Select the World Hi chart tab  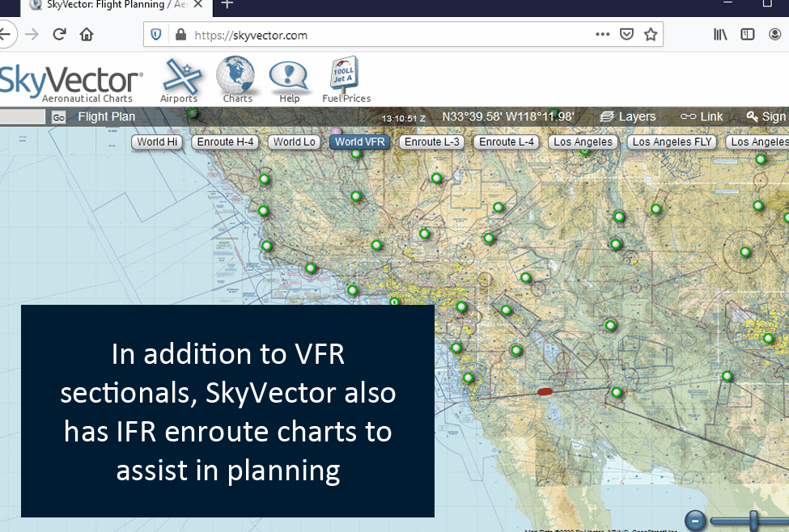pyautogui.click(x=157, y=141)
